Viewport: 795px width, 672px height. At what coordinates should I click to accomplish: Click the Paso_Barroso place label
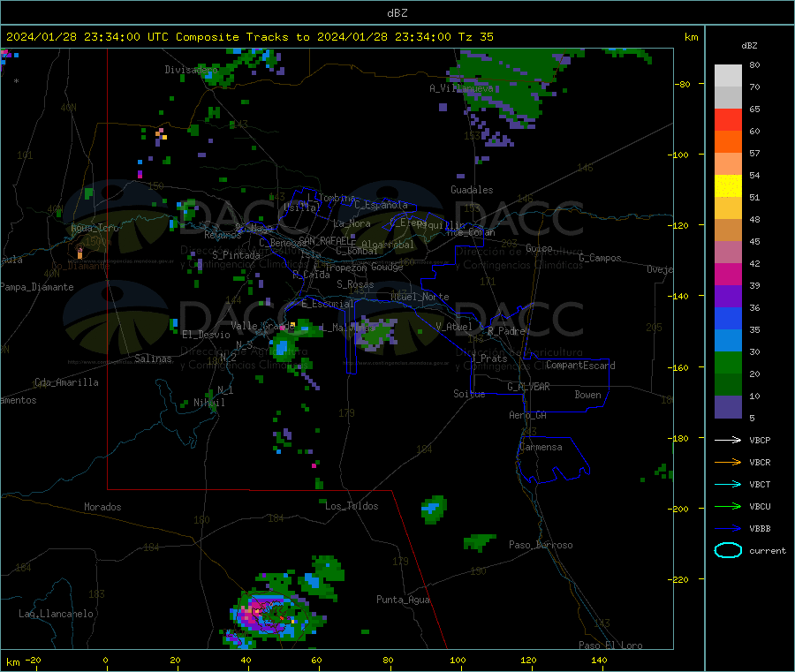point(541,545)
